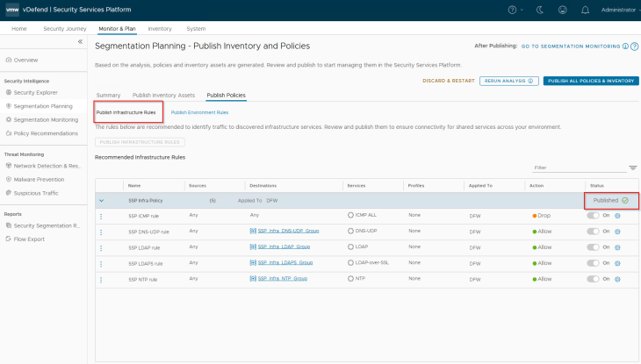
Task: Collapse the left sidebar with double chevron
Action: pos(81,42)
